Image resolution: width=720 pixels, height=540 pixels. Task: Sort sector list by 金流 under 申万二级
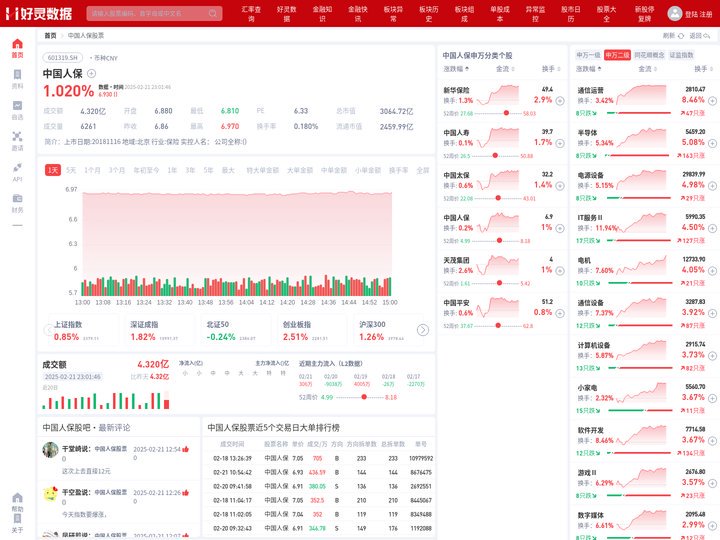click(x=647, y=69)
